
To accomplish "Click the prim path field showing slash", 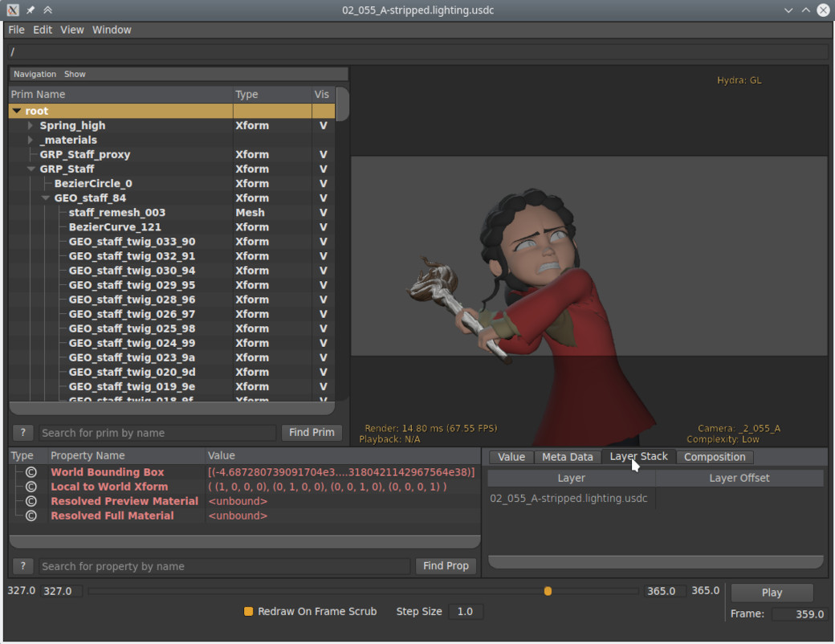I will point(418,51).
